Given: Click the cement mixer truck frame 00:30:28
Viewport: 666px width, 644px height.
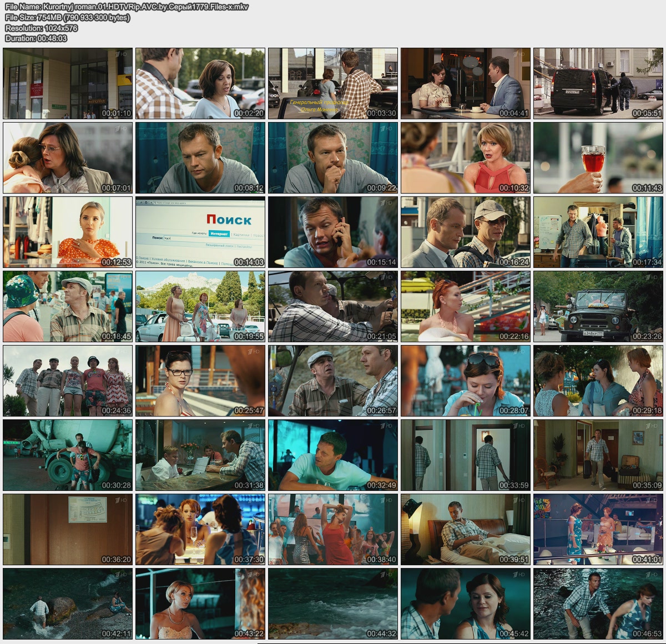Looking at the screenshot, I should tap(68, 455).
